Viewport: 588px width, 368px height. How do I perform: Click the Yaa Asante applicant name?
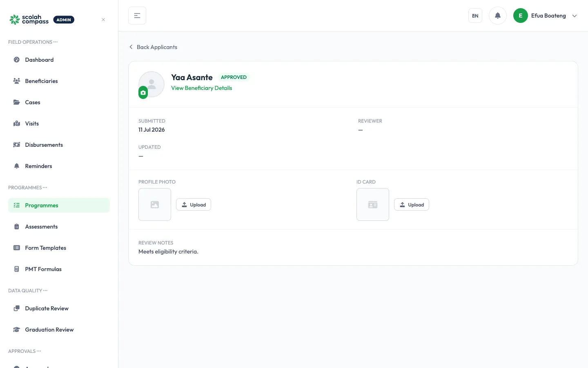[192, 77]
